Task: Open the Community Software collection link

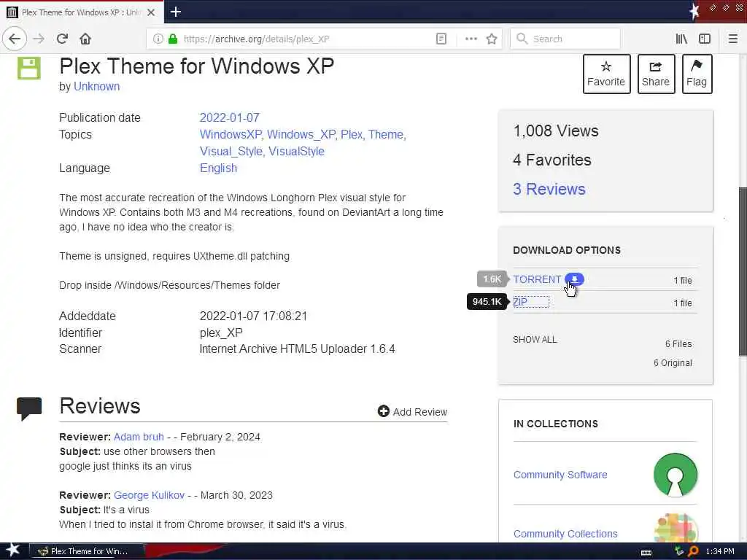Action: (560, 475)
